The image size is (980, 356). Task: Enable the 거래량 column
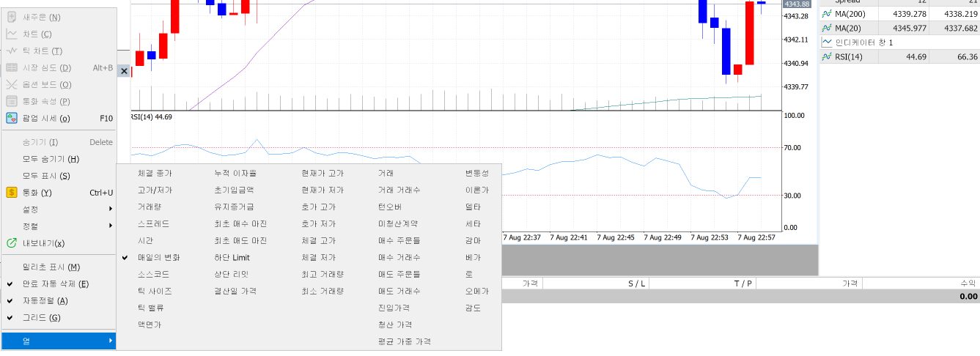point(150,207)
